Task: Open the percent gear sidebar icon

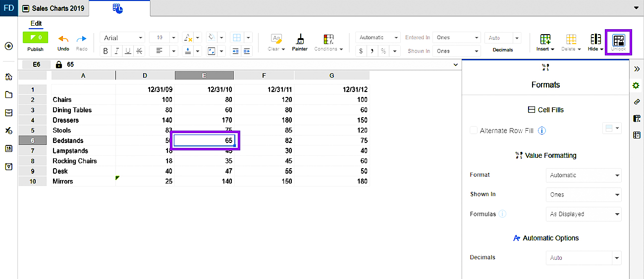Action: [8, 131]
